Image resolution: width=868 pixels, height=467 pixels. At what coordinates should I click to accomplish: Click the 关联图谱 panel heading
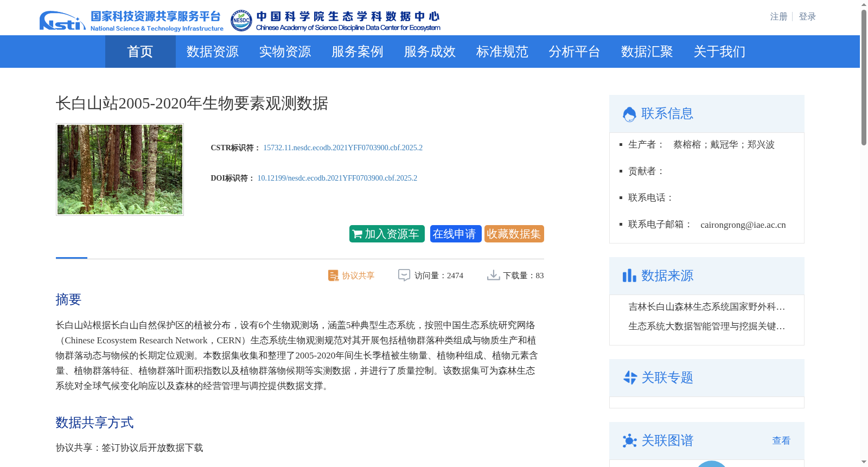(667, 440)
